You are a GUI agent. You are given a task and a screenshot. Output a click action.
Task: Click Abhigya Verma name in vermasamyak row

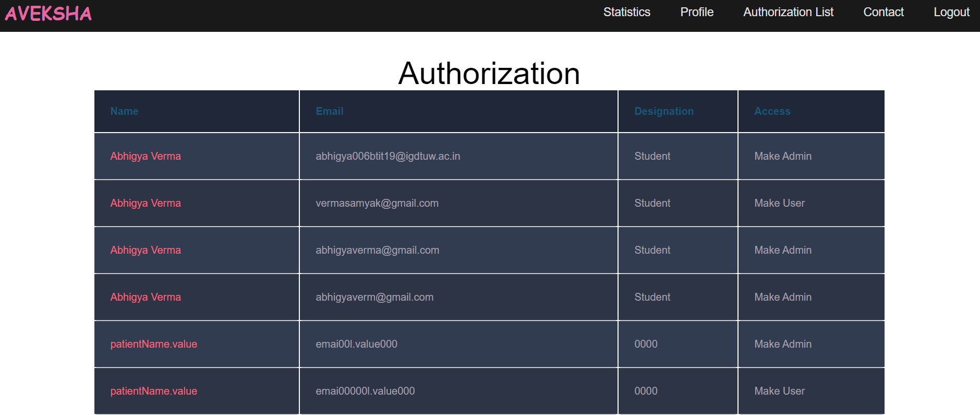click(146, 203)
